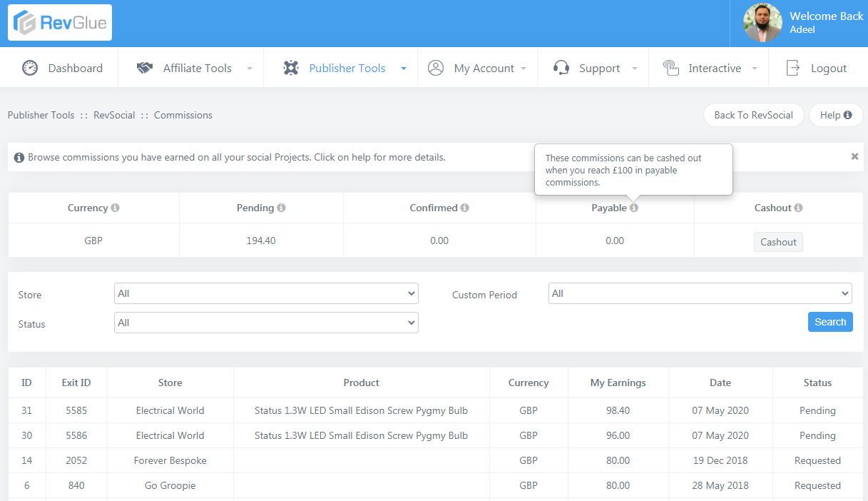Open the My Account menu
The image size is (868, 501).
click(484, 69)
